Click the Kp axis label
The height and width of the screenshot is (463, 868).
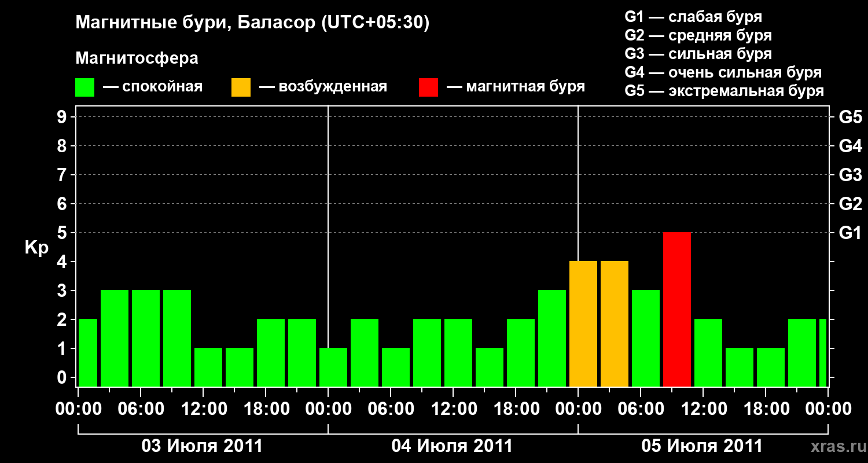37,248
